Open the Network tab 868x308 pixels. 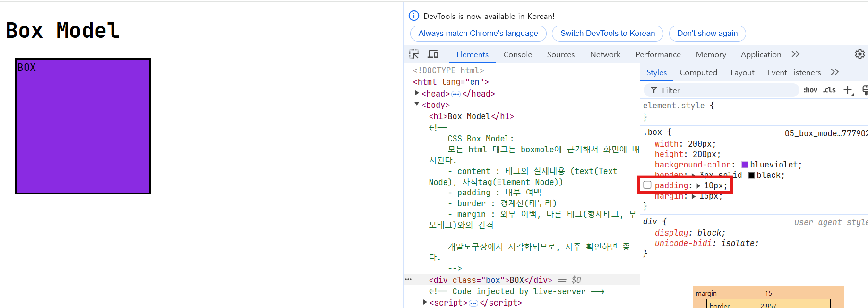coord(605,54)
